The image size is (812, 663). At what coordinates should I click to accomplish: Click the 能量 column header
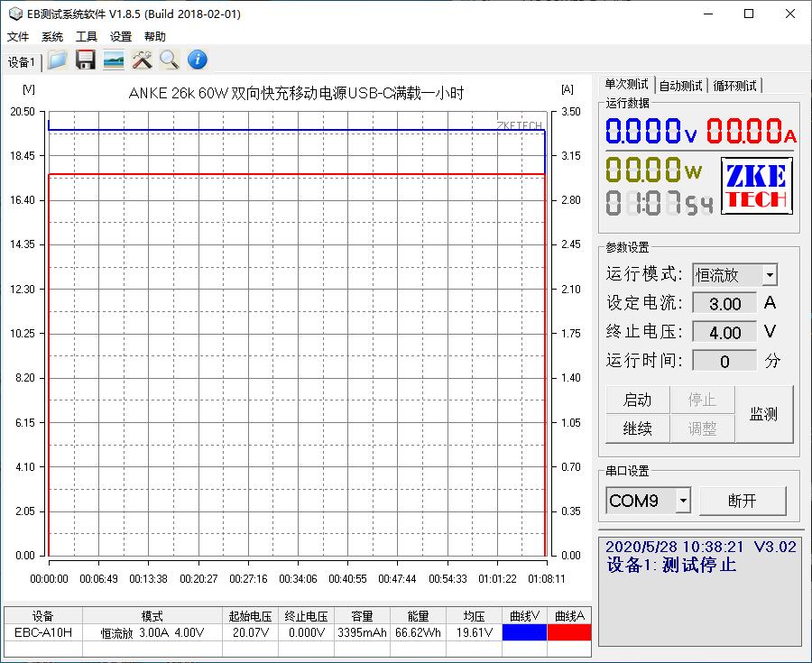pos(418,616)
